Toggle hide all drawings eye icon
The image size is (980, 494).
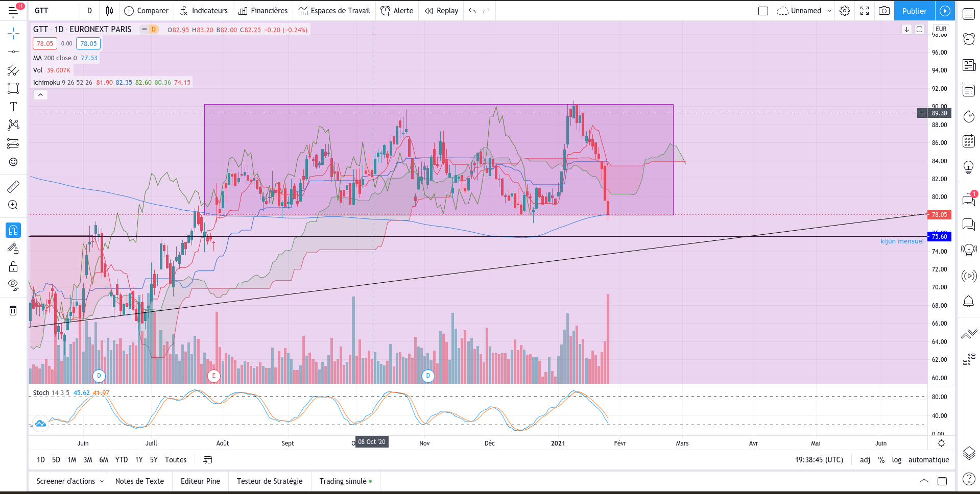[13, 285]
